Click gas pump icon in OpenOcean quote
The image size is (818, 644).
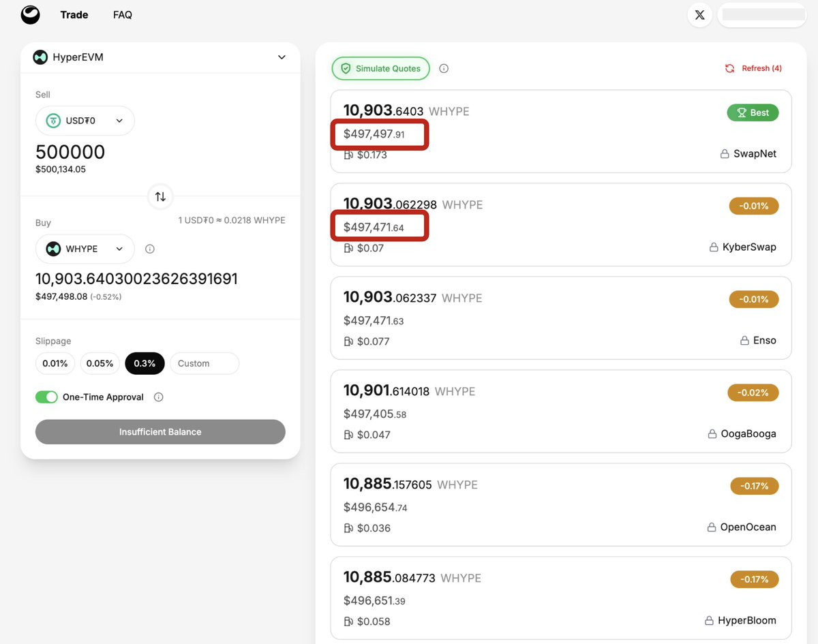pos(348,528)
